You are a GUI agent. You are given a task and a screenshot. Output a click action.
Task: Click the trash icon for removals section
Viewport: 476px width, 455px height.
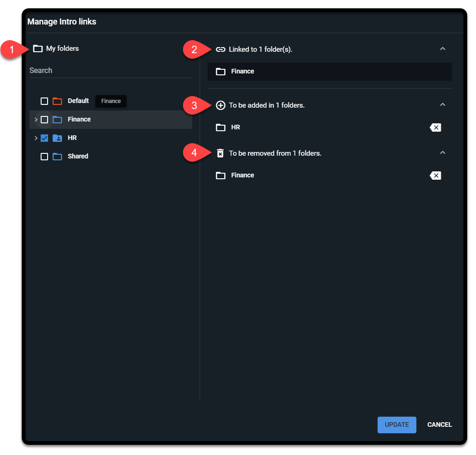pos(220,153)
